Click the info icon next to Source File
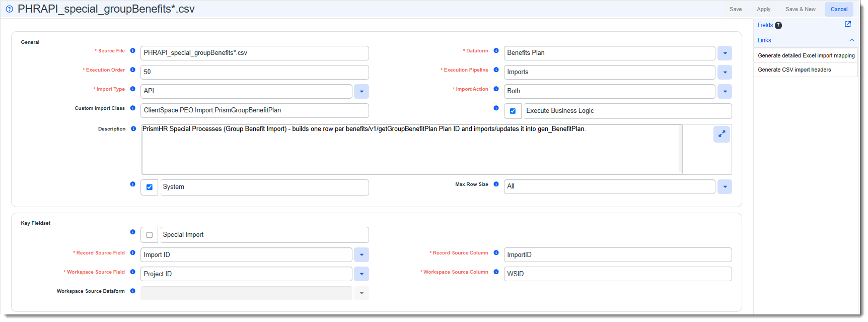 pyautogui.click(x=133, y=50)
